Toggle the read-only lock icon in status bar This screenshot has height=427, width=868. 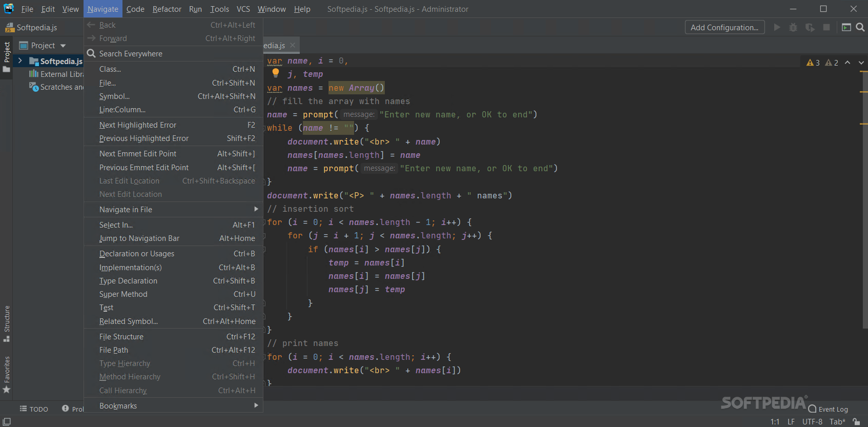[856, 421]
